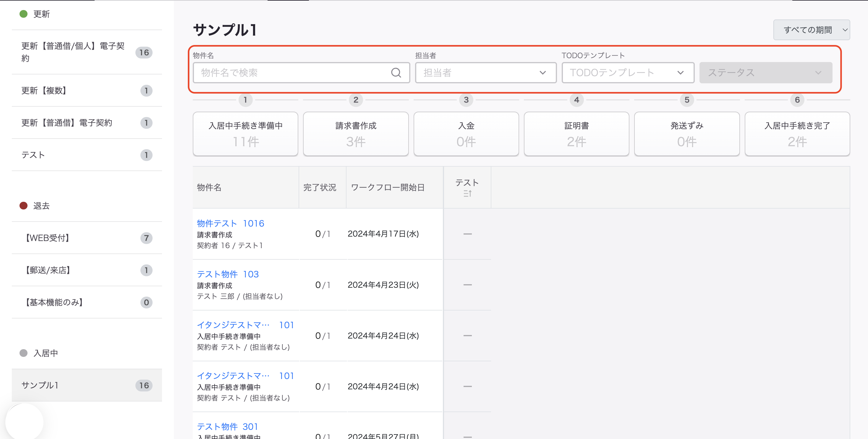Screen dimensions: 868x439
Task: Select 更新【複数】 in sidebar
Action: pos(87,91)
